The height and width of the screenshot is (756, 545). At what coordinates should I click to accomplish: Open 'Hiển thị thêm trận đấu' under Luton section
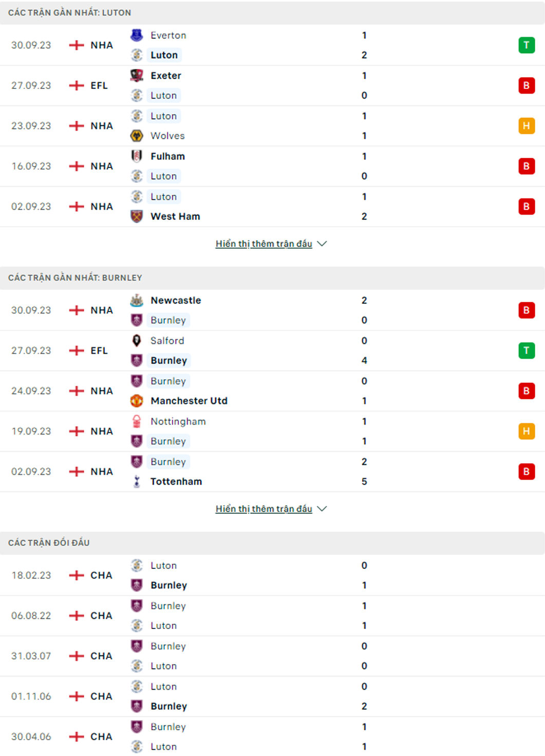(x=264, y=244)
